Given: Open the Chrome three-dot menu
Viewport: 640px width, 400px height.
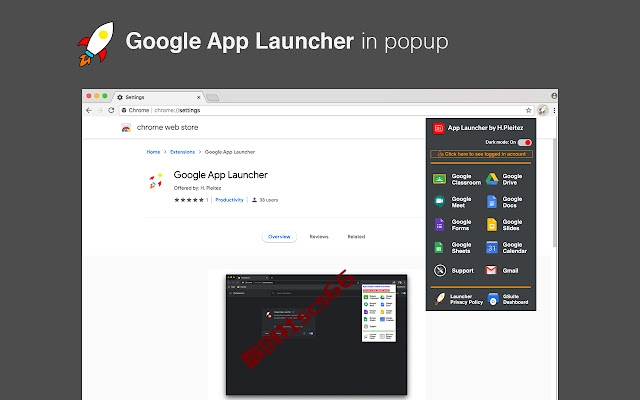Looking at the screenshot, I should click(x=554, y=110).
